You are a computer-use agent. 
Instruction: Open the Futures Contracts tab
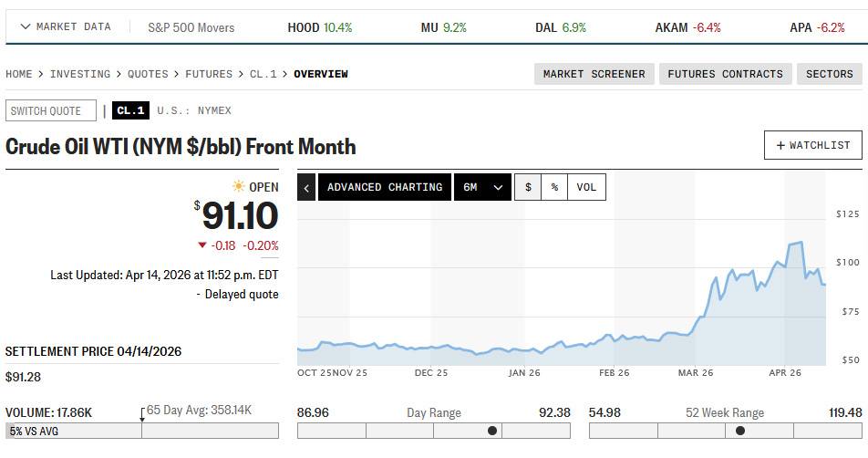725,74
